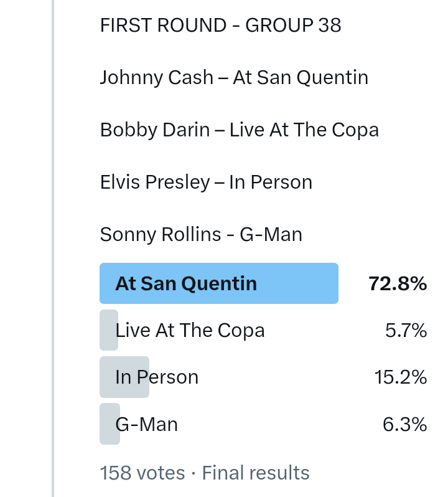Click the 72.8% result percentage
This screenshot has width=448, height=497.
(x=398, y=284)
